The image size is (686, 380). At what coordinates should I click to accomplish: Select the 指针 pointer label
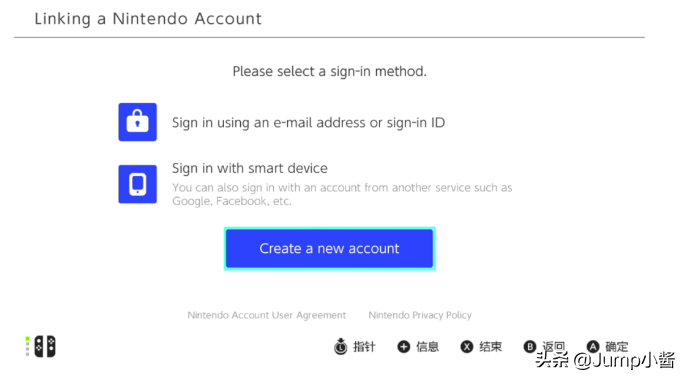pos(364,347)
